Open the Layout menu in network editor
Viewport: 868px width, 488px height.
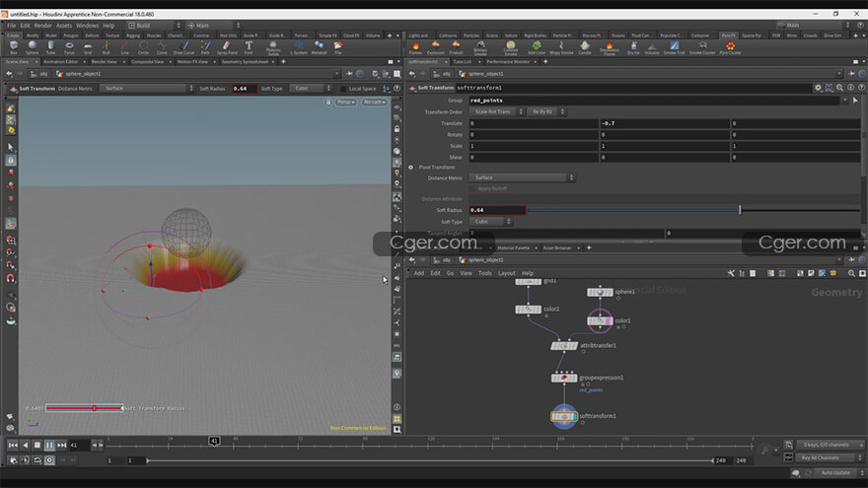[x=507, y=273]
